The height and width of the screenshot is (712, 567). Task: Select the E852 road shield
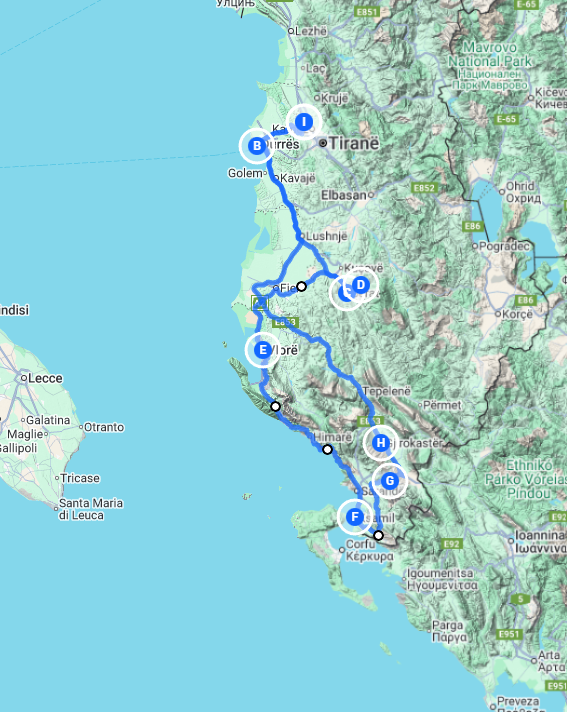click(x=424, y=188)
